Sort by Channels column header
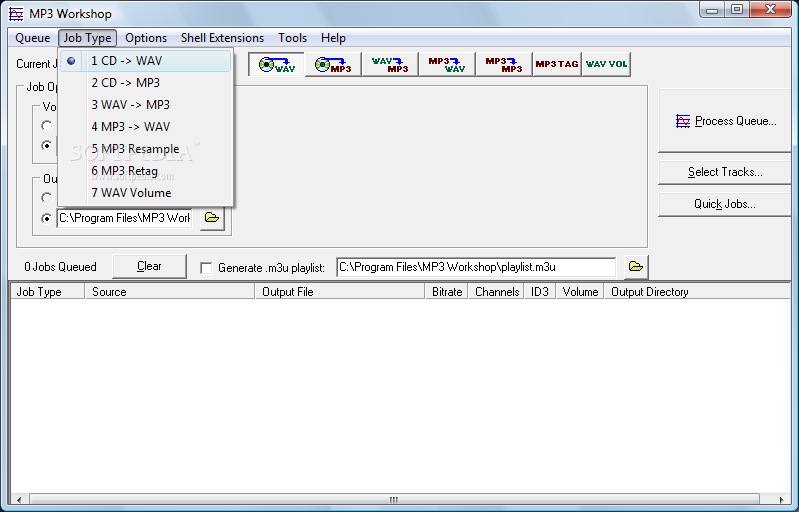This screenshot has height=512, width=799. click(496, 292)
